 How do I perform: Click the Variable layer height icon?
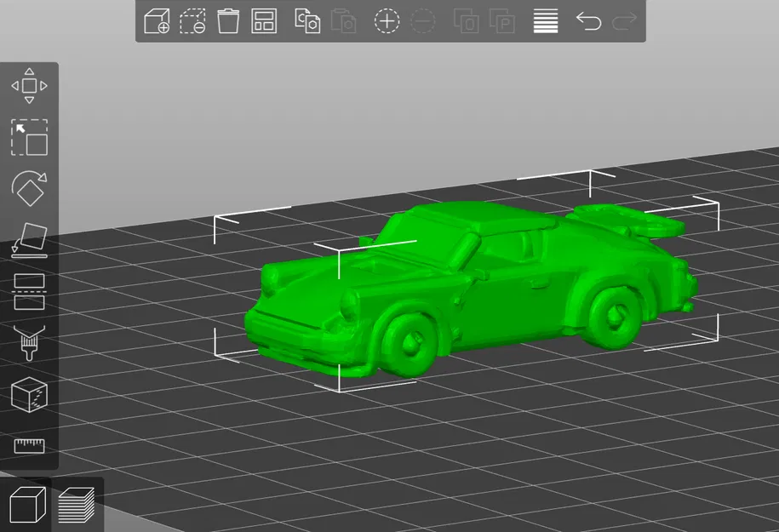tap(545, 21)
